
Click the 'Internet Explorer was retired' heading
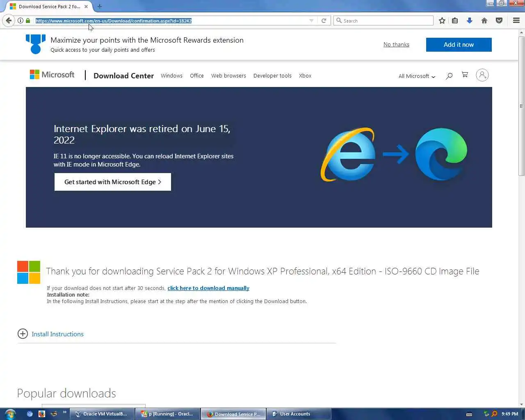[x=142, y=134]
